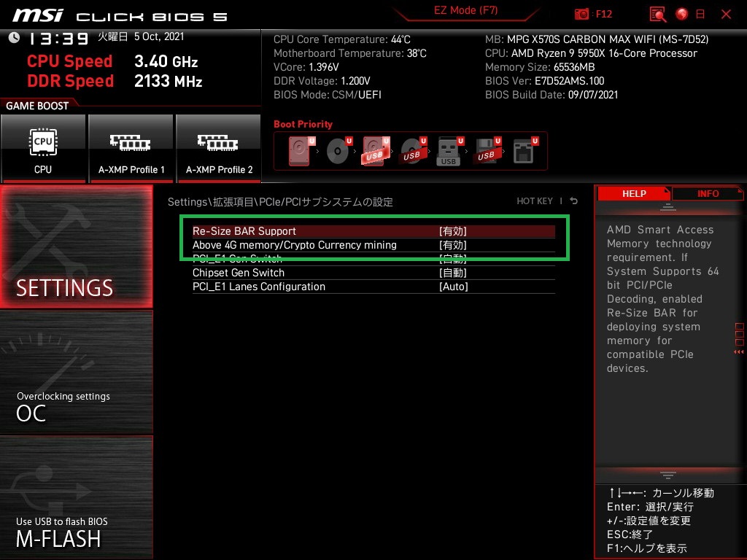The height and width of the screenshot is (560, 747).
Task: Change Above 4G memory/Crypto Currency mining value
Action: 452,245
